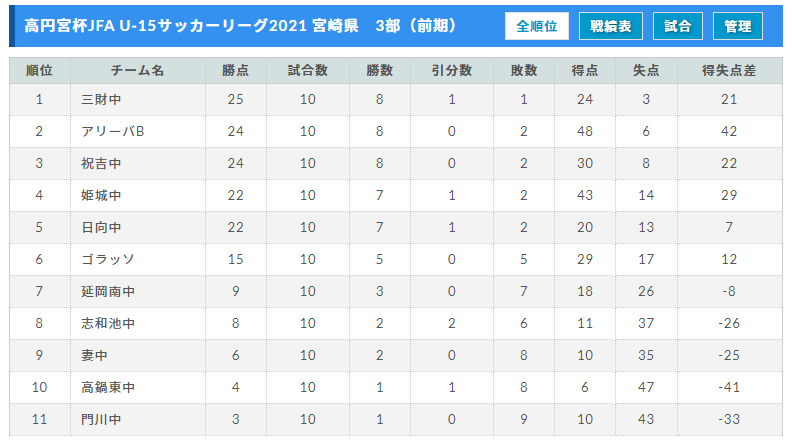Click the 順位 column header
This screenshot has height=446, width=792.
pyautogui.click(x=40, y=71)
